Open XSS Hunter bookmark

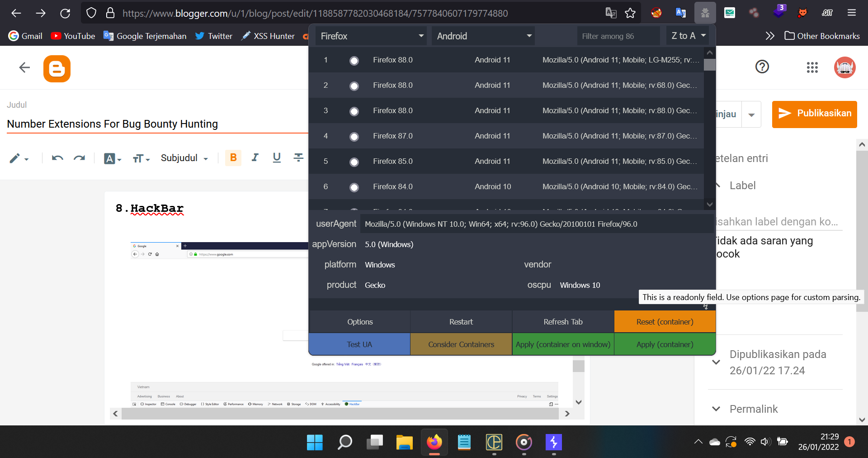click(268, 36)
